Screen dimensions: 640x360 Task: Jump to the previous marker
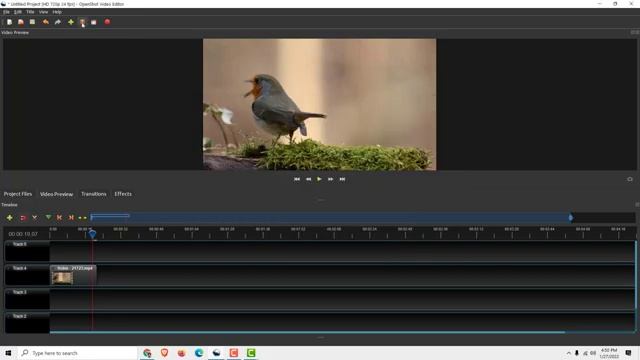tap(60, 218)
